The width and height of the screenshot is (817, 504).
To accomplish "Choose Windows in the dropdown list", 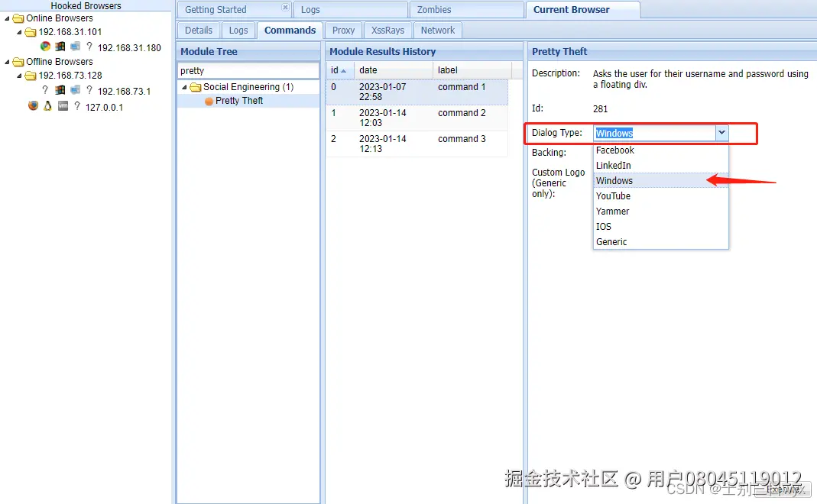I will (x=660, y=181).
